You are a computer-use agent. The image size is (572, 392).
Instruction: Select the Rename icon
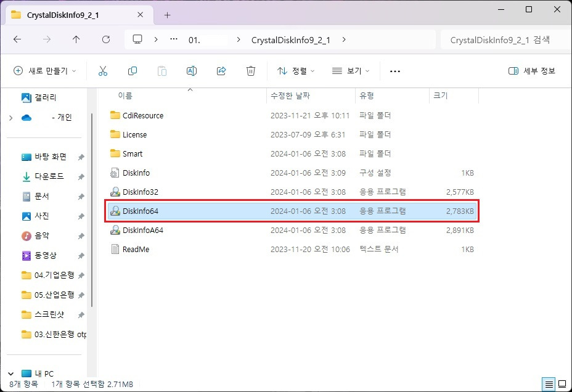click(191, 70)
